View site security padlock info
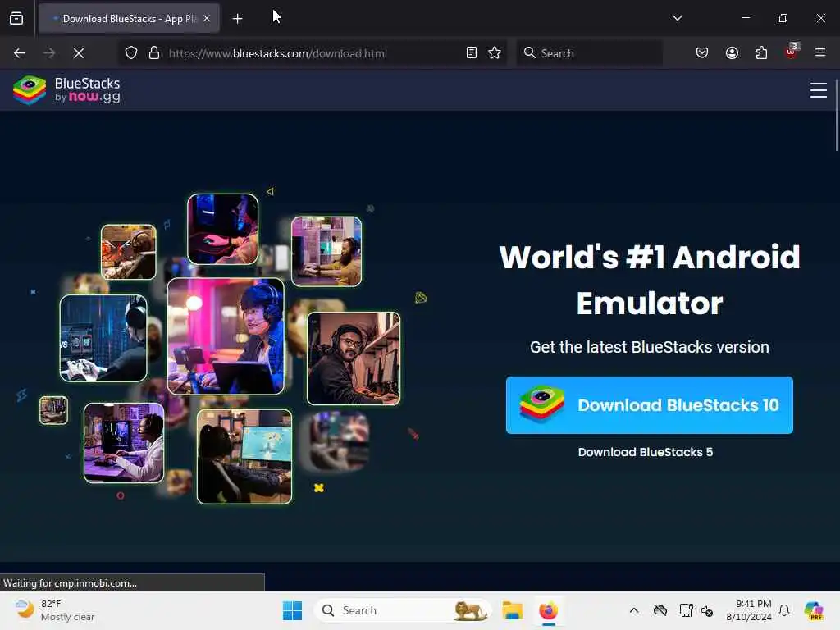840x630 pixels. pos(154,53)
